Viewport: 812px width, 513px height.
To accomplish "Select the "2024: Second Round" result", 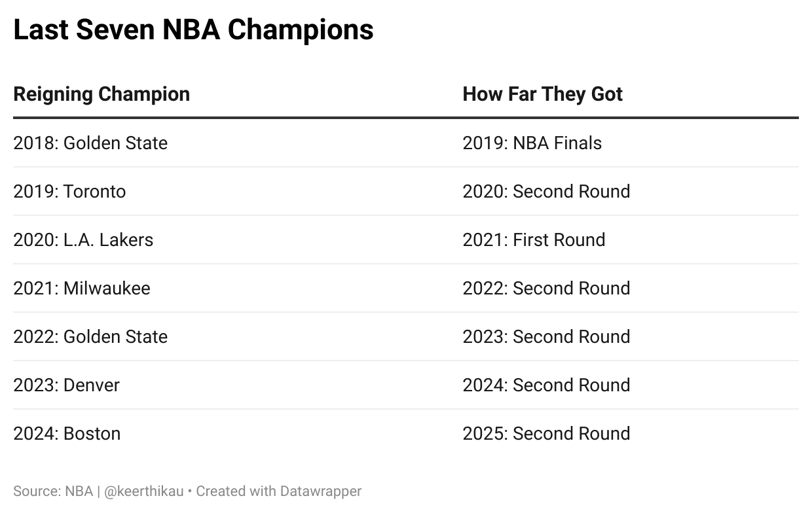I will coord(546,385).
